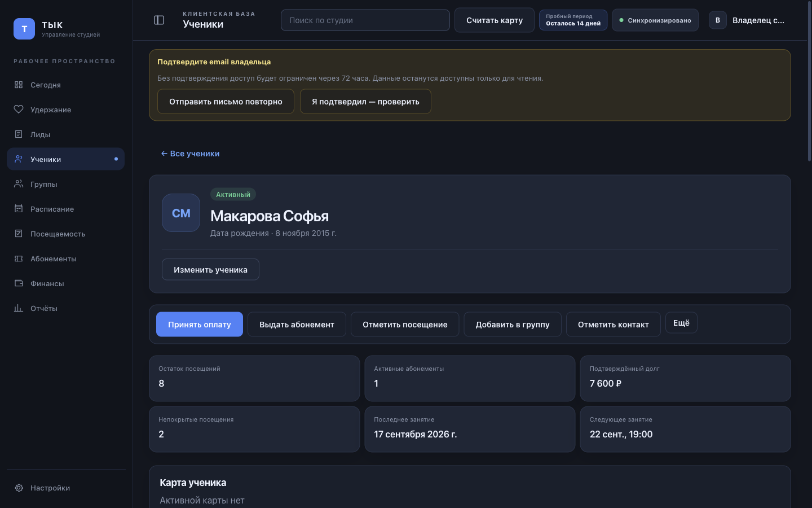The width and height of the screenshot is (812, 508).
Task: Click Добавить в группу button
Action: pos(513,325)
